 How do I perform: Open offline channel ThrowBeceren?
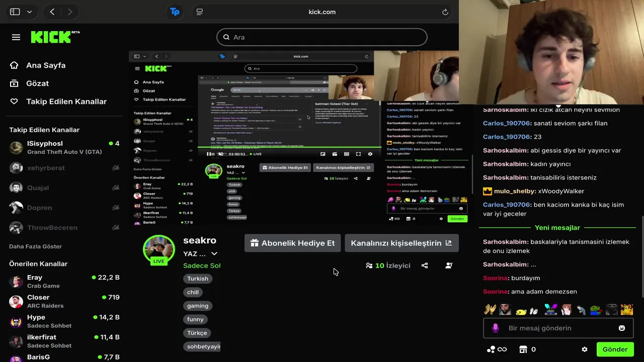coord(64,228)
